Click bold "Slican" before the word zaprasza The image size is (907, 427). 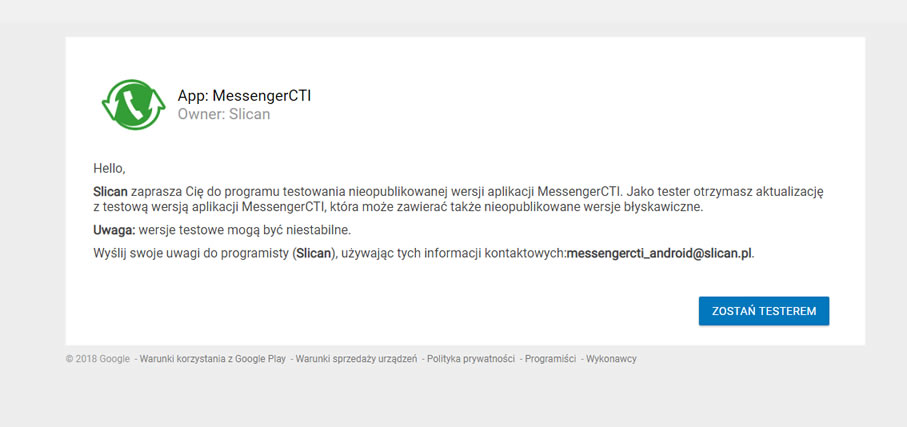pos(110,191)
